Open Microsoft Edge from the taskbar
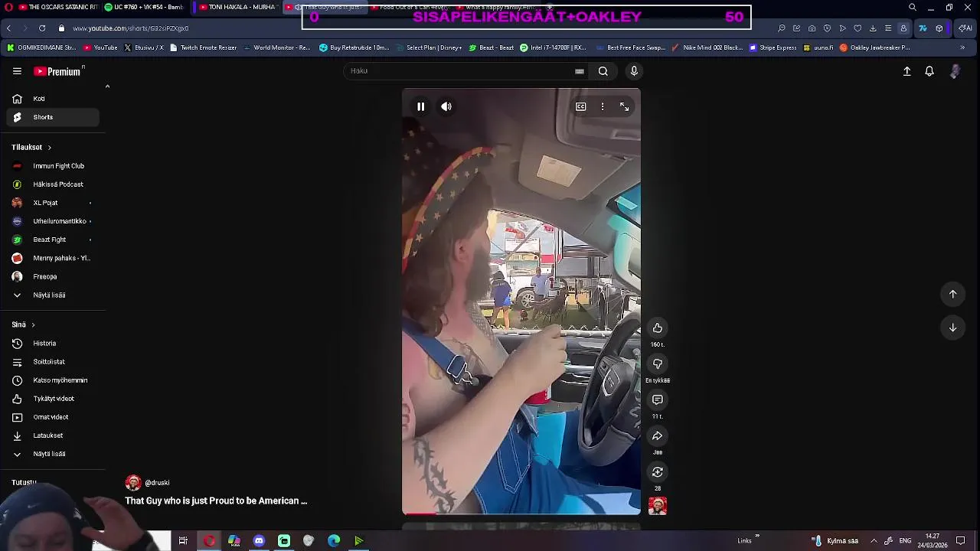This screenshot has width=980, height=551. coord(334,541)
